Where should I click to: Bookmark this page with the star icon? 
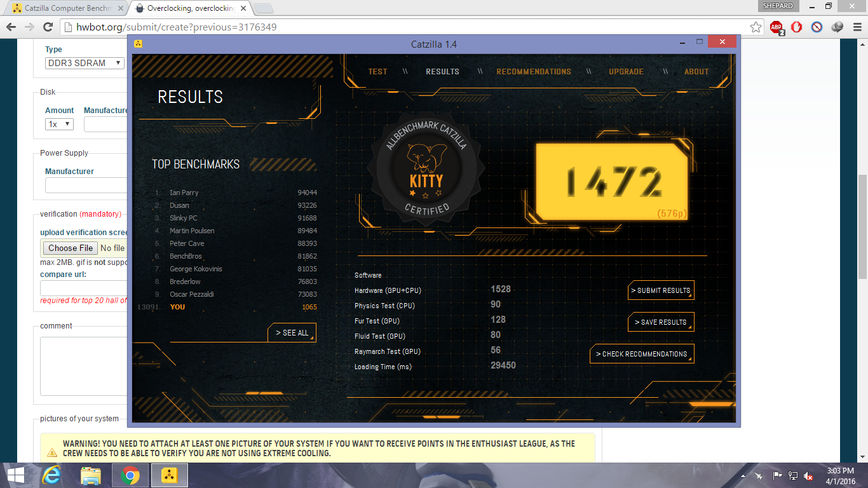(756, 27)
